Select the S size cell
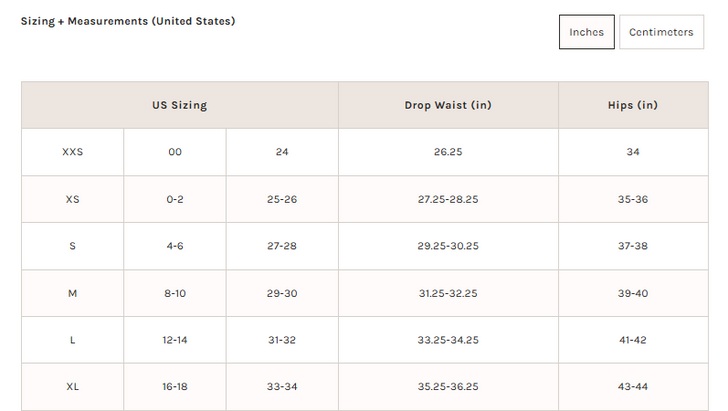Viewport: 728px width, 411px height. click(72, 246)
